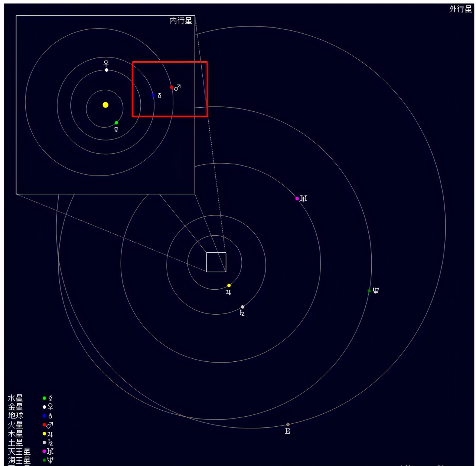Click the red legend dot next to 火星
The image size is (476, 466).
pyautogui.click(x=44, y=425)
